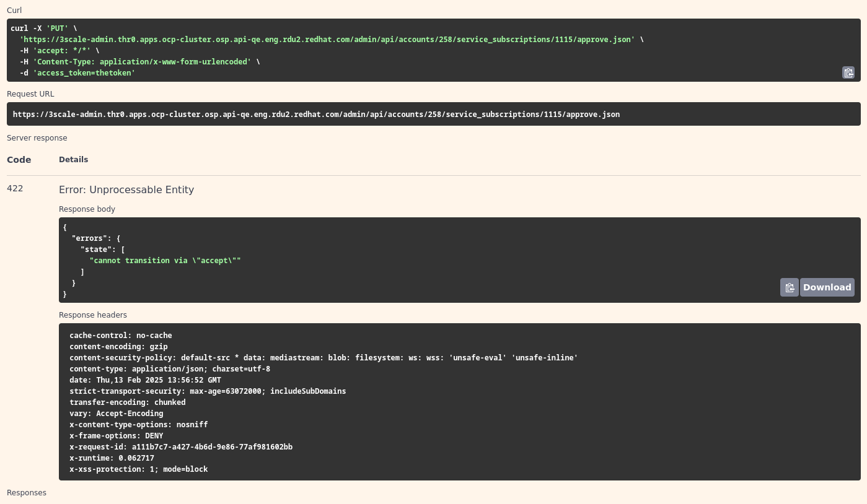Click the "Code" column header

[x=19, y=160]
